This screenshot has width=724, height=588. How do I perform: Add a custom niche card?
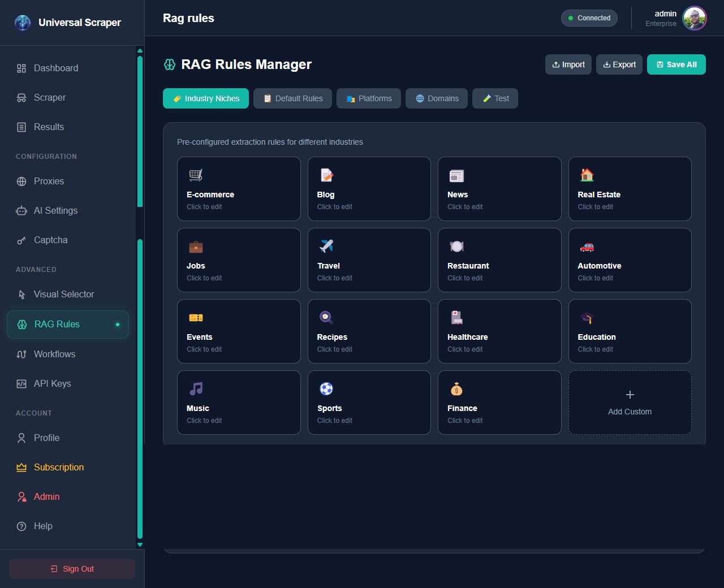[x=630, y=403]
